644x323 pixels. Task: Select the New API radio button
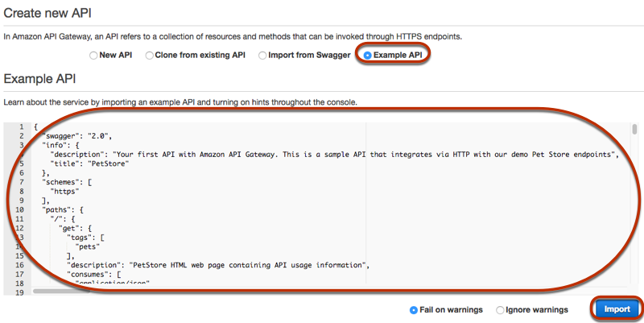click(93, 55)
